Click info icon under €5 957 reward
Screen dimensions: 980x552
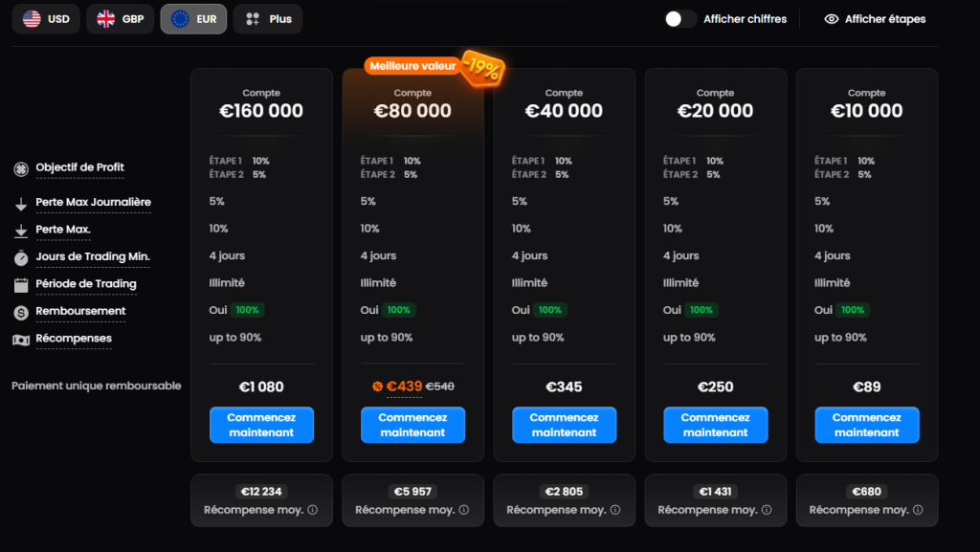tap(464, 510)
